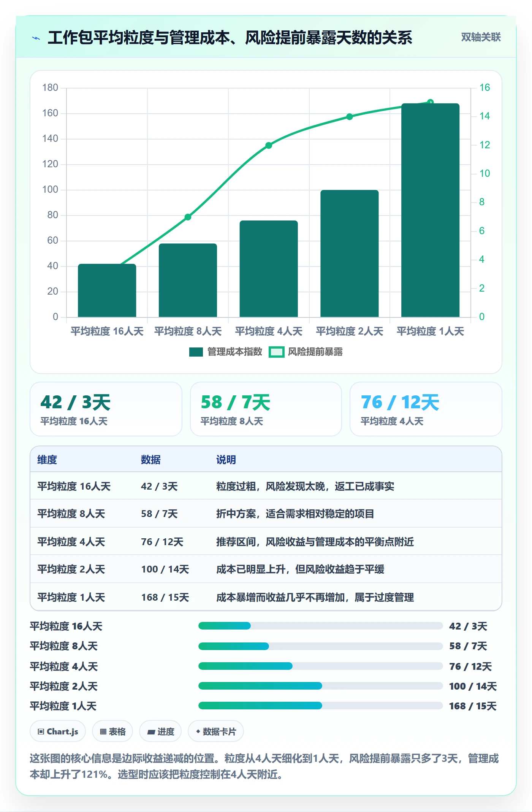Select the 58 / 7天 data card
The image size is (532, 812).
click(266, 409)
